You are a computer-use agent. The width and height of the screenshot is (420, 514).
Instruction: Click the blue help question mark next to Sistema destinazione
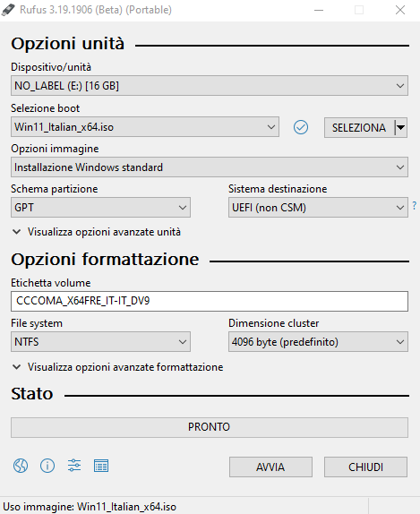tap(415, 206)
